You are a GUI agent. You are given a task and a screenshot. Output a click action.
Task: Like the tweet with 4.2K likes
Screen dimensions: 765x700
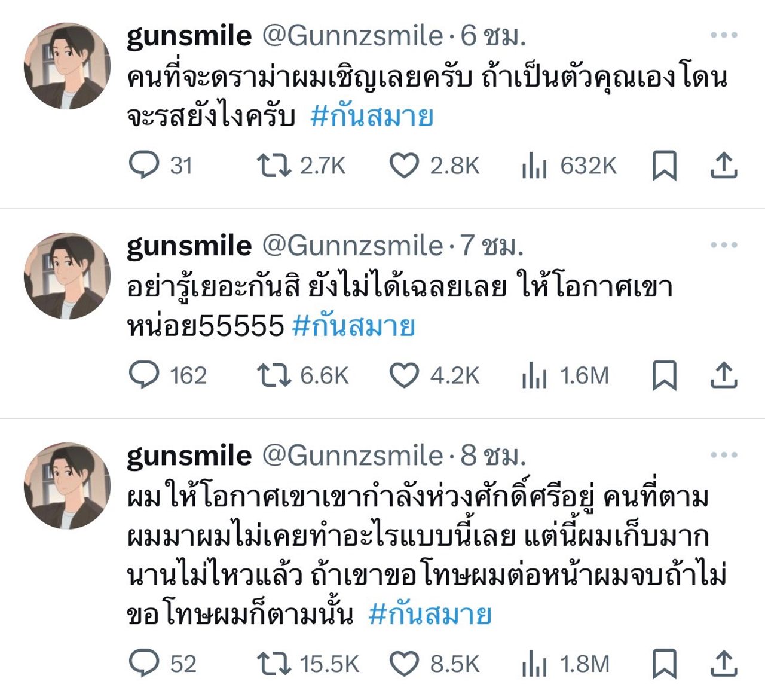(x=404, y=375)
